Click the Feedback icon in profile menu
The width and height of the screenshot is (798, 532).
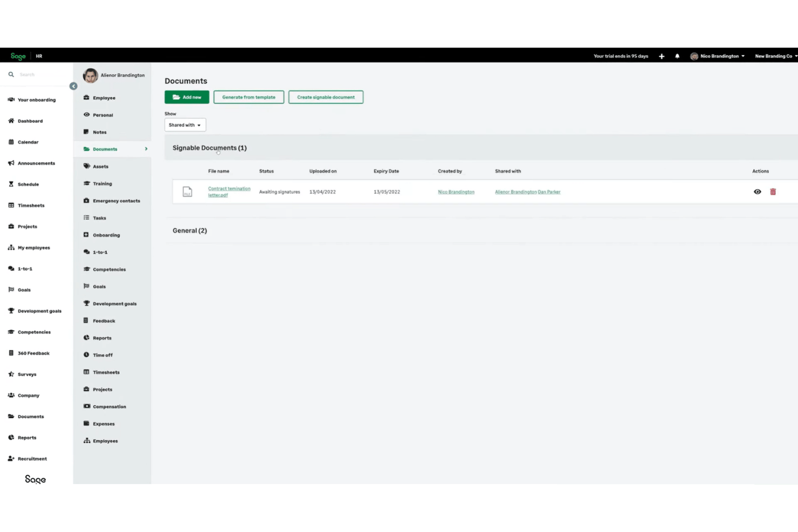click(x=86, y=321)
